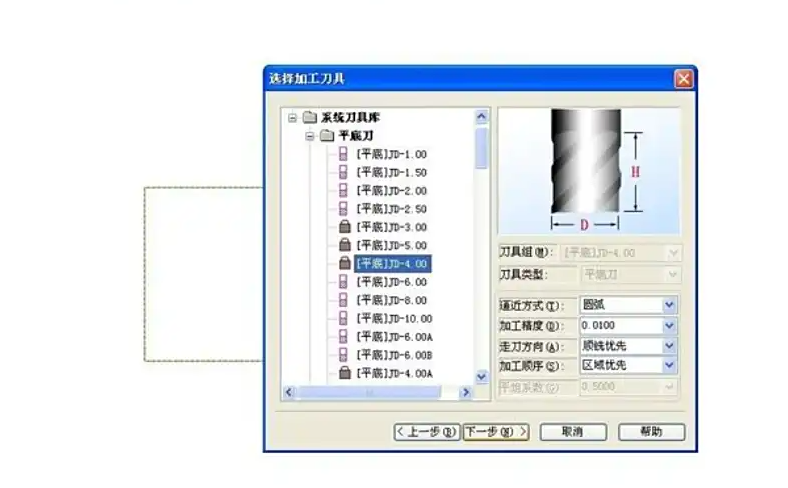The width and height of the screenshot is (788, 488).
Task: Click the 平底刀 folder icon
Action: [x=327, y=136]
